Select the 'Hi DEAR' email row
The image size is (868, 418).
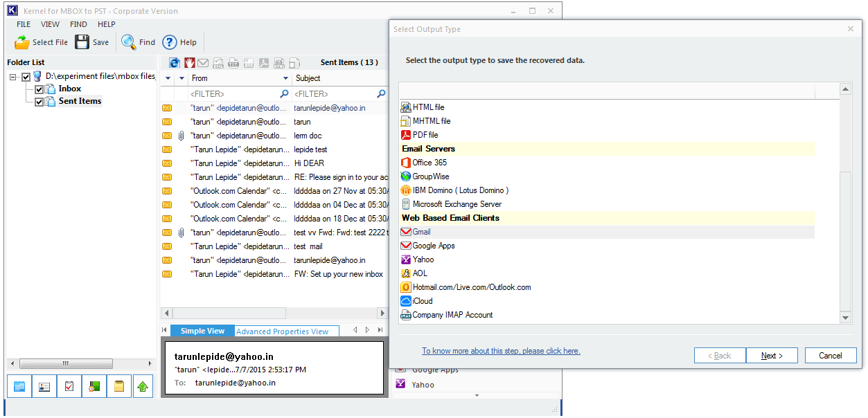[x=274, y=163]
